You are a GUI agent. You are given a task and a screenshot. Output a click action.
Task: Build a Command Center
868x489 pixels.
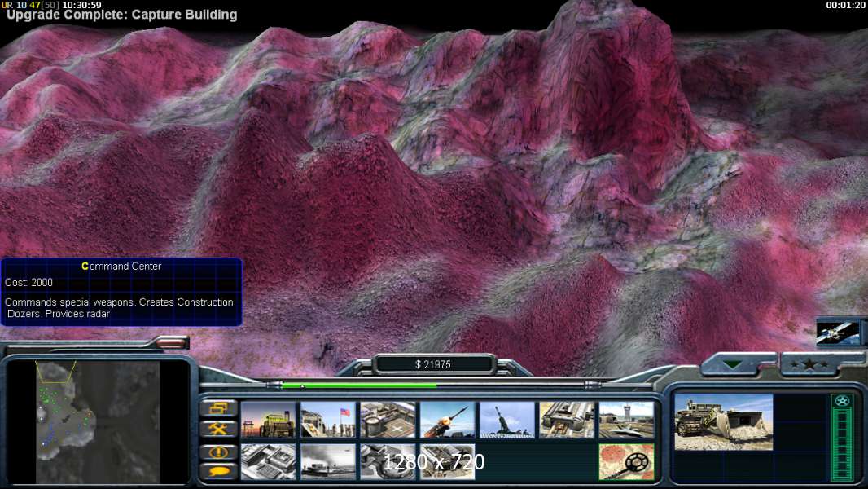448,461
